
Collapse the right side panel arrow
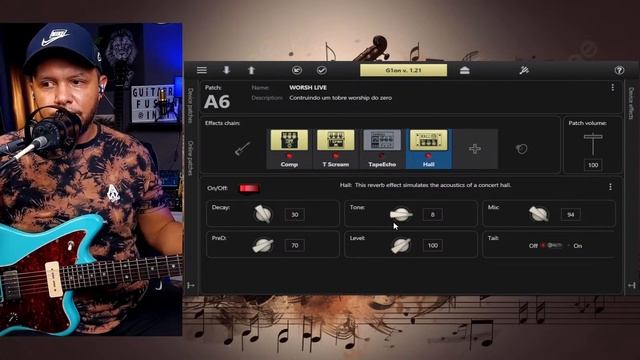[x=631, y=285]
